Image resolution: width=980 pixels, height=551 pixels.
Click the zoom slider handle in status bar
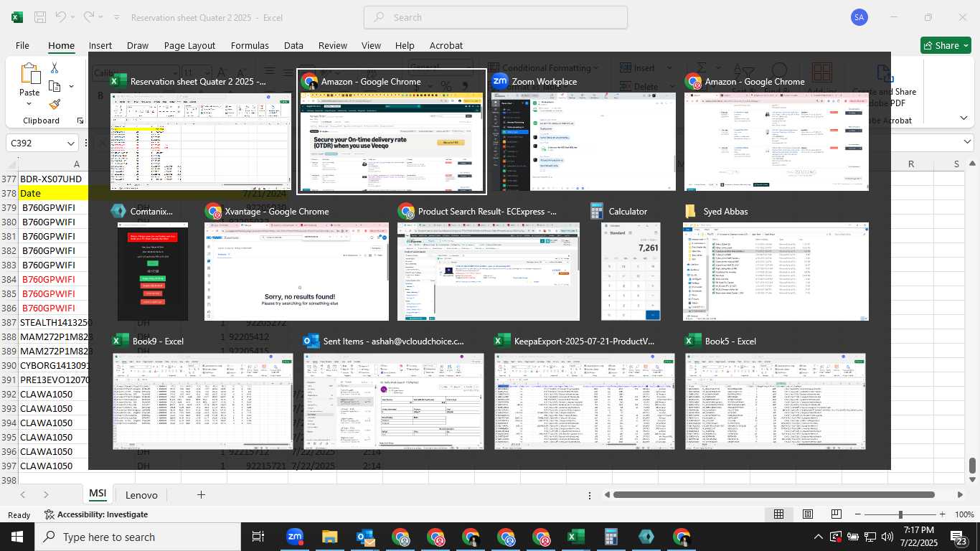(900, 514)
